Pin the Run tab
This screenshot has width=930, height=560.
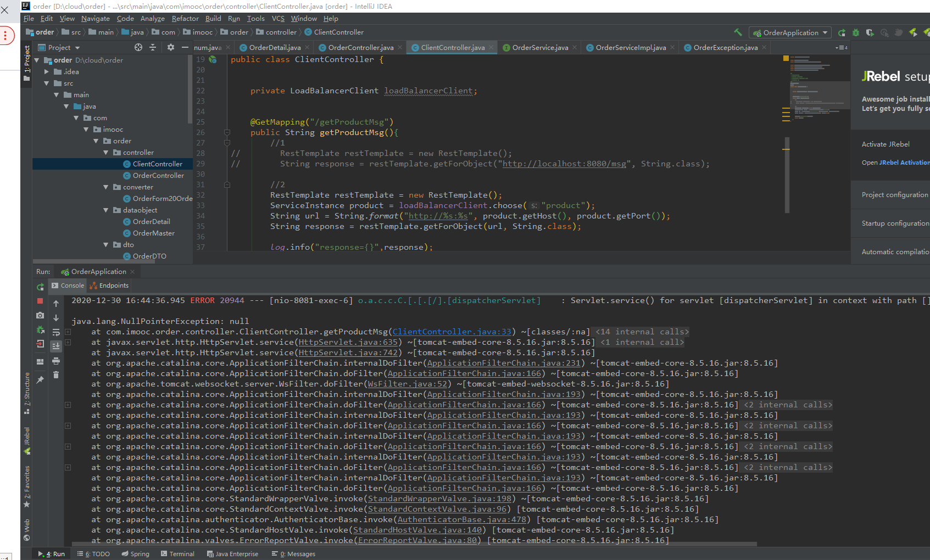pos(40,379)
